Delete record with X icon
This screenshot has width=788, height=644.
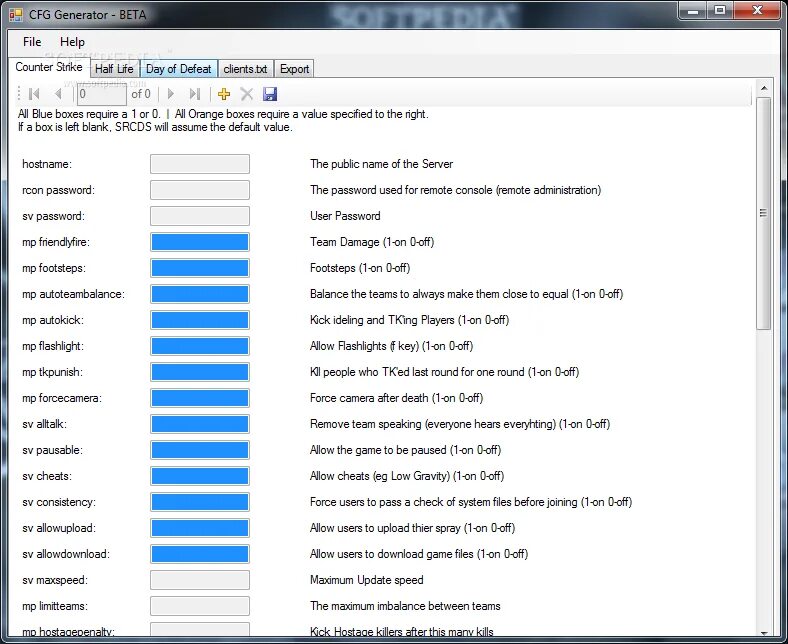[x=246, y=94]
